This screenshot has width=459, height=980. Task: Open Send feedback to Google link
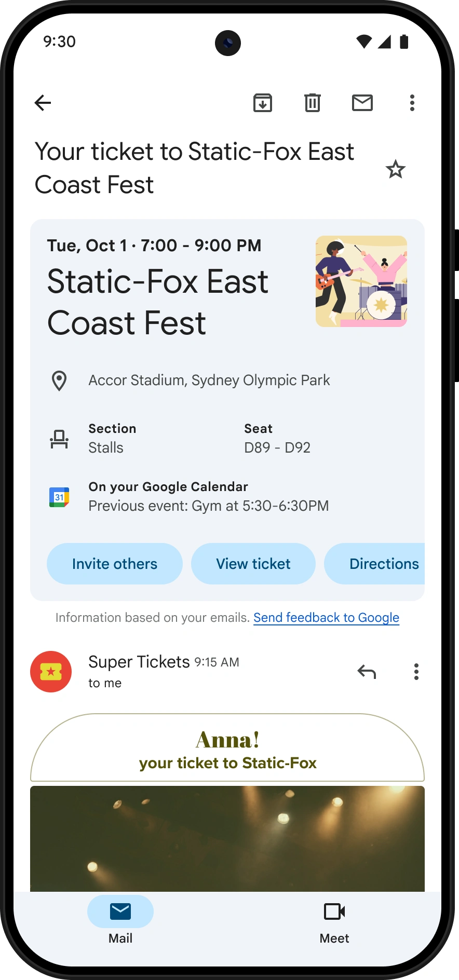coord(326,618)
